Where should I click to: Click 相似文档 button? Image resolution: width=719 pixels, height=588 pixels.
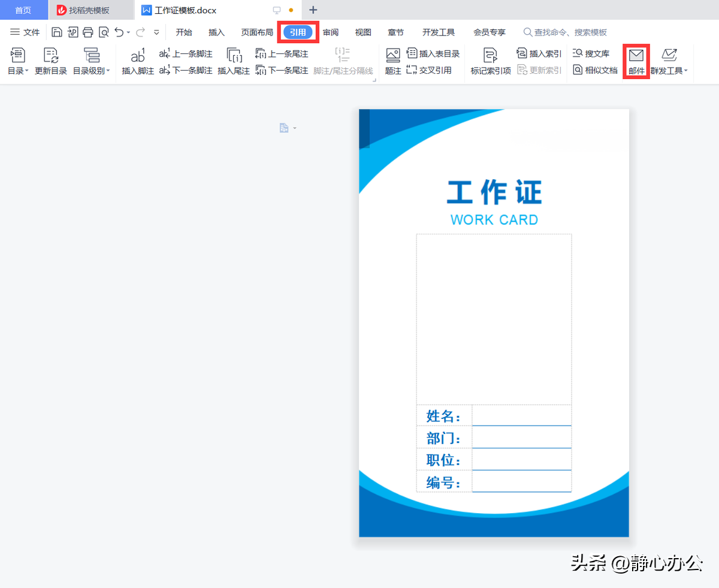[595, 70]
